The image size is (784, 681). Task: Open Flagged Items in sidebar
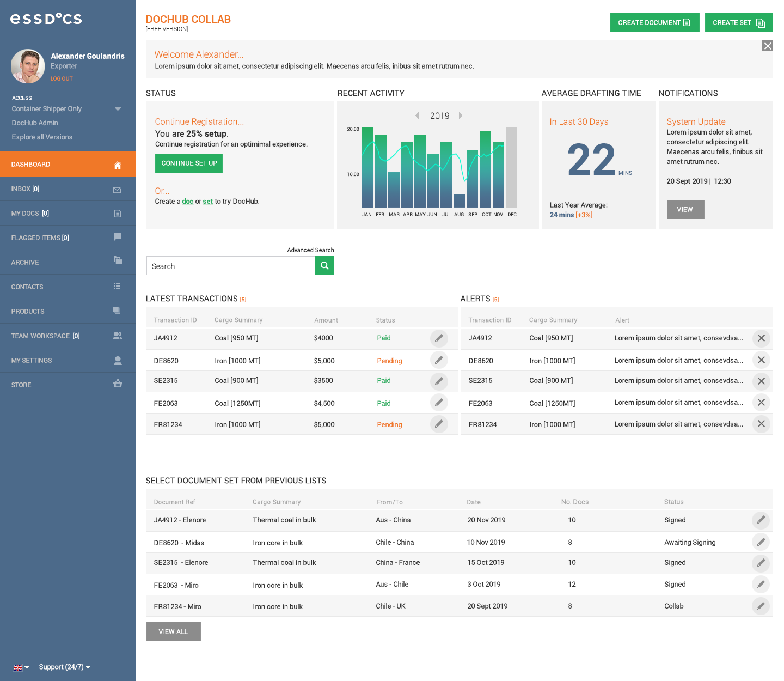[x=68, y=238]
